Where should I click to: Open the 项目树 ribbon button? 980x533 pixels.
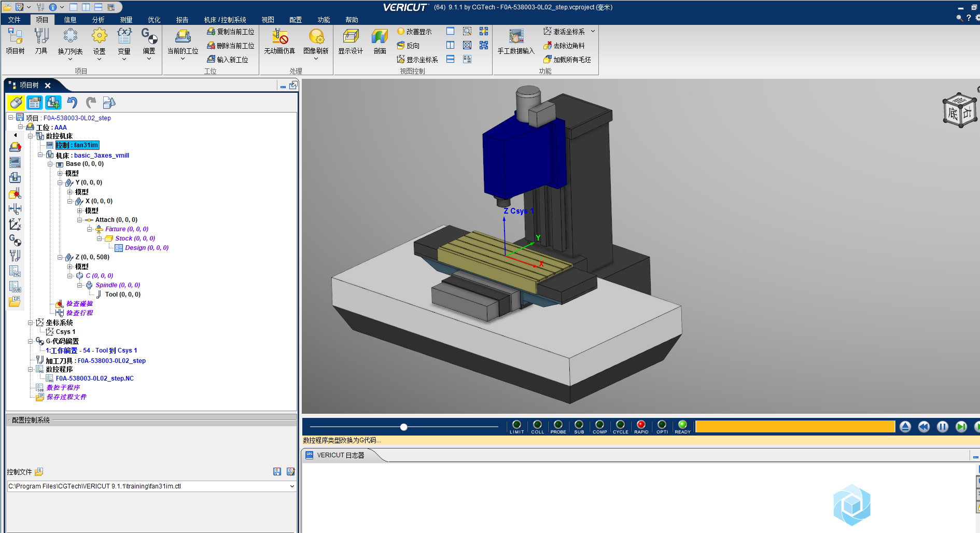tap(15, 41)
